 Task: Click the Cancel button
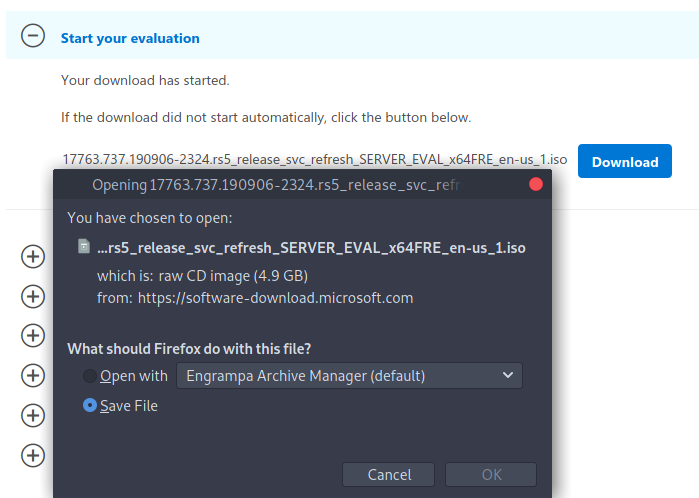pos(388,474)
